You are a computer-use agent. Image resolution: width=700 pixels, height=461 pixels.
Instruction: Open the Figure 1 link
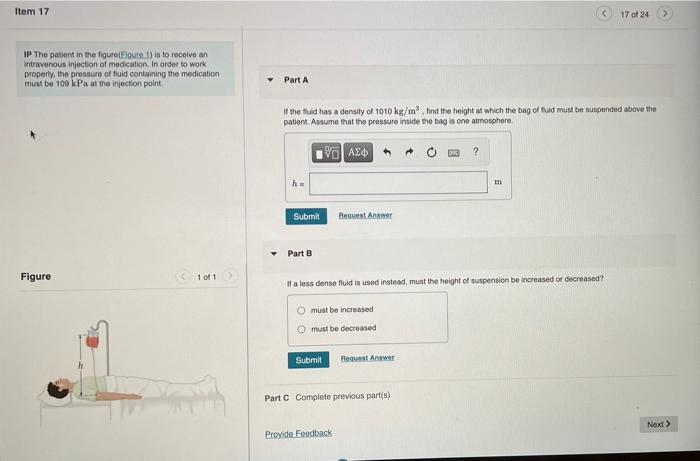pos(136,54)
